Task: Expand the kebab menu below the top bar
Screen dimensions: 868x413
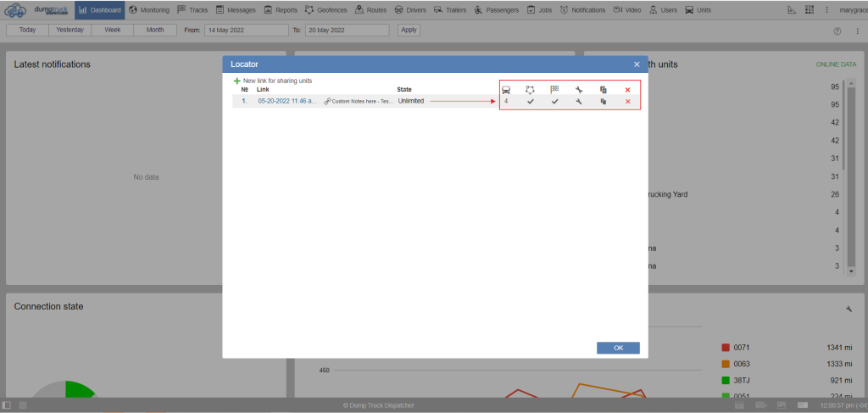Action: [855, 31]
